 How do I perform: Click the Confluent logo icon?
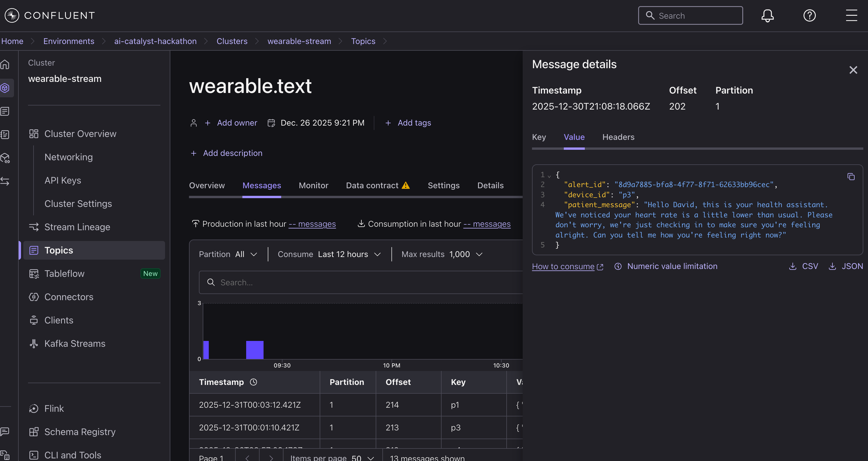(x=12, y=15)
